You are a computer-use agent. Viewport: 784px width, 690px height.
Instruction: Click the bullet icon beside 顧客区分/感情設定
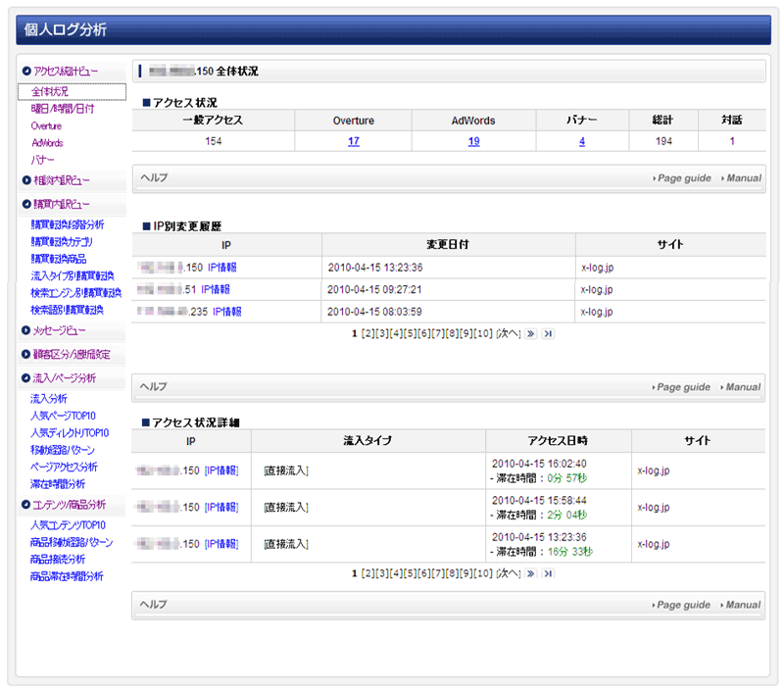(25, 354)
